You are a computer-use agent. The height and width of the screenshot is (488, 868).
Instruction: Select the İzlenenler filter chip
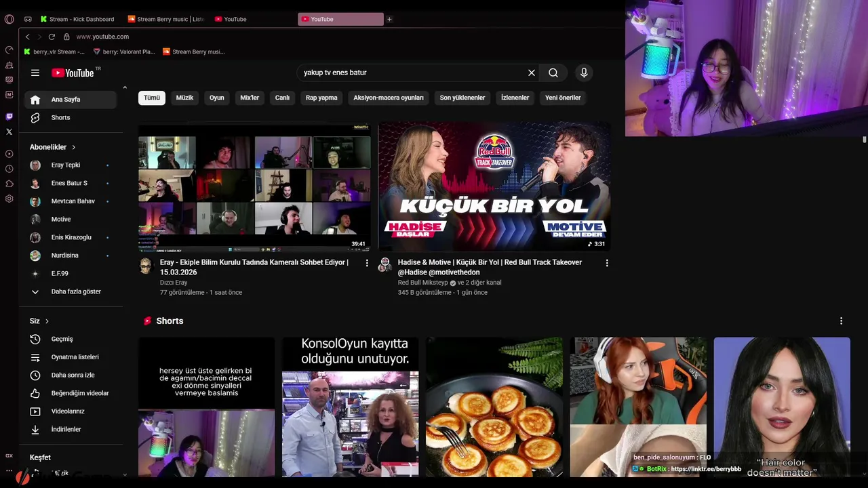coord(515,98)
